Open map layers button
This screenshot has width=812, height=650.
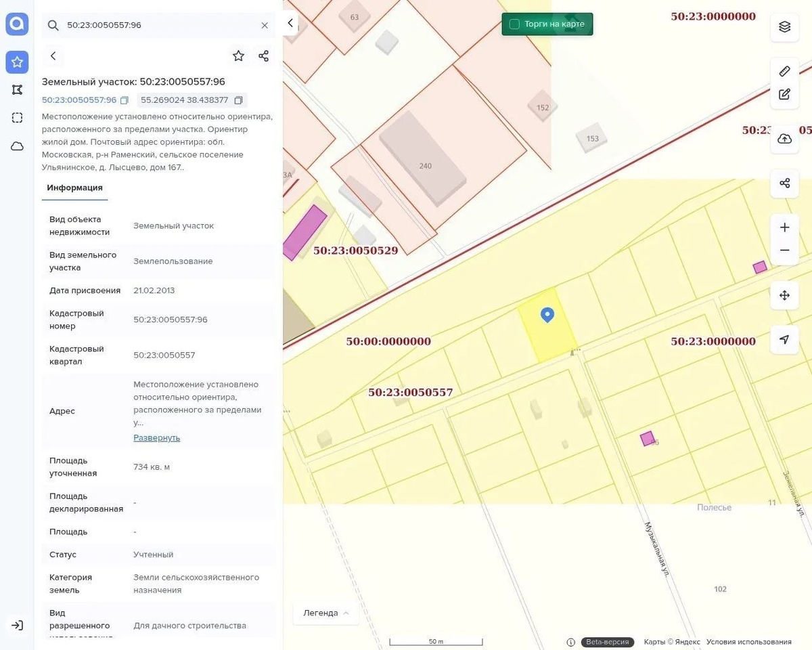coord(784,26)
